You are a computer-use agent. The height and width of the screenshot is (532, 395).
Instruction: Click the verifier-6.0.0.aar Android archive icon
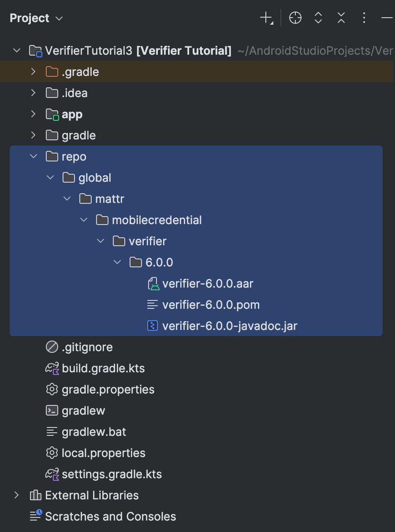coord(153,284)
